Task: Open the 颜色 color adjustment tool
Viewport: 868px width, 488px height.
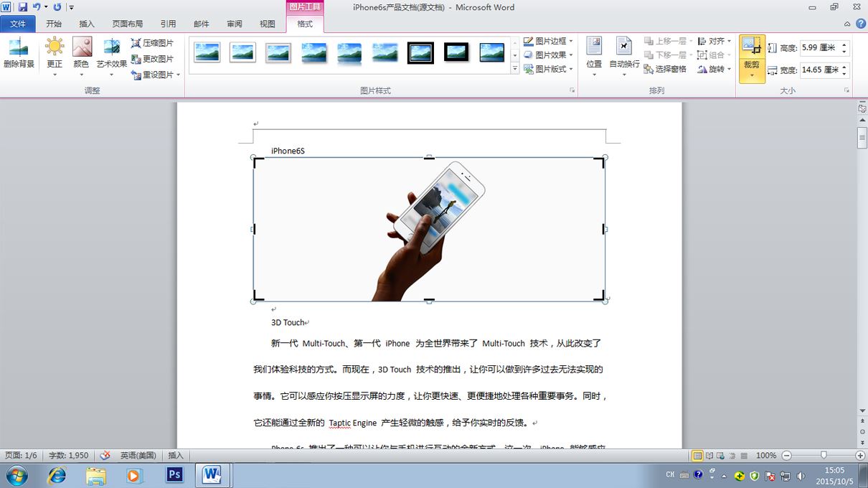Action: pyautogui.click(x=82, y=57)
